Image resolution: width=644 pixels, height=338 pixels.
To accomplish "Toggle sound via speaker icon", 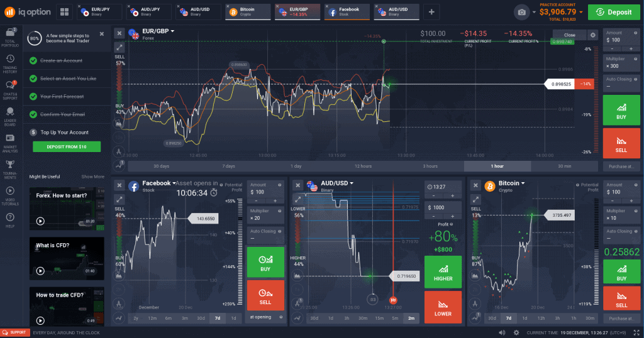I will (x=502, y=333).
